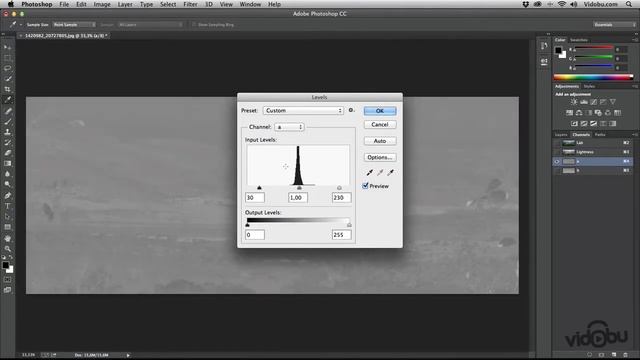Select the Lasso tool
This screenshot has width=640, height=360.
[7, 68]
